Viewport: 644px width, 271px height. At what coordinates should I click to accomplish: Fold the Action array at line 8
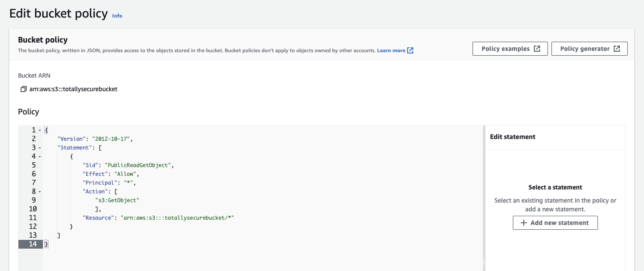[x=39, y=192]
